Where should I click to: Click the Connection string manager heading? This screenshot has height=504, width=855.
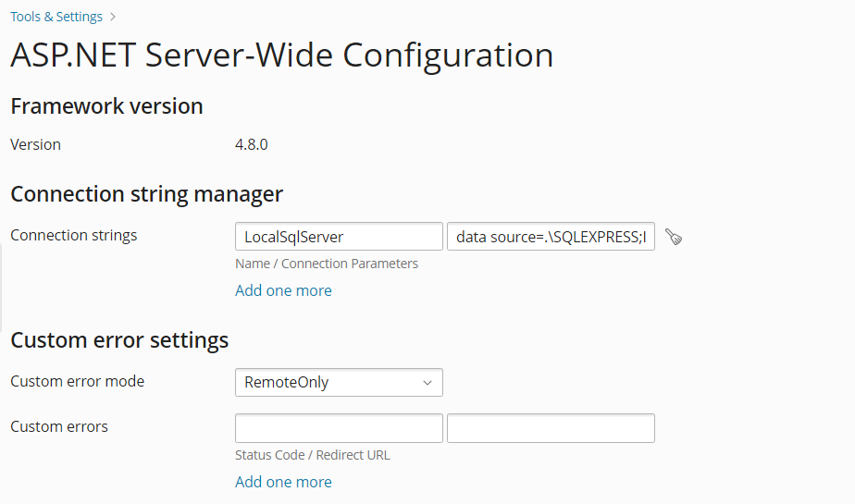146,194
